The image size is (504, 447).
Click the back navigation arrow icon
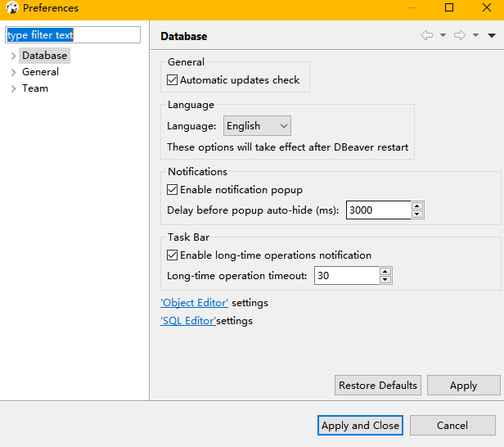point(427,35)
